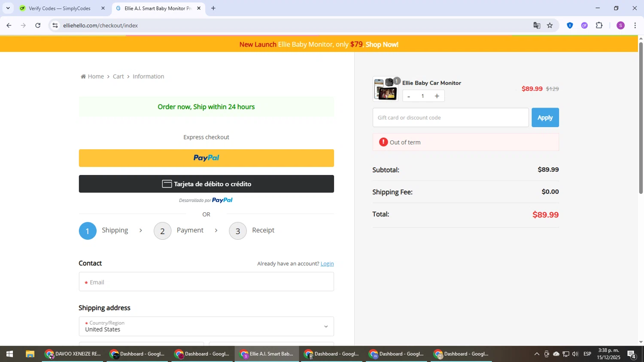Open the purple extension icon
Image resolution: width=644 pixels, height=362 pixels.
(584, 26)
